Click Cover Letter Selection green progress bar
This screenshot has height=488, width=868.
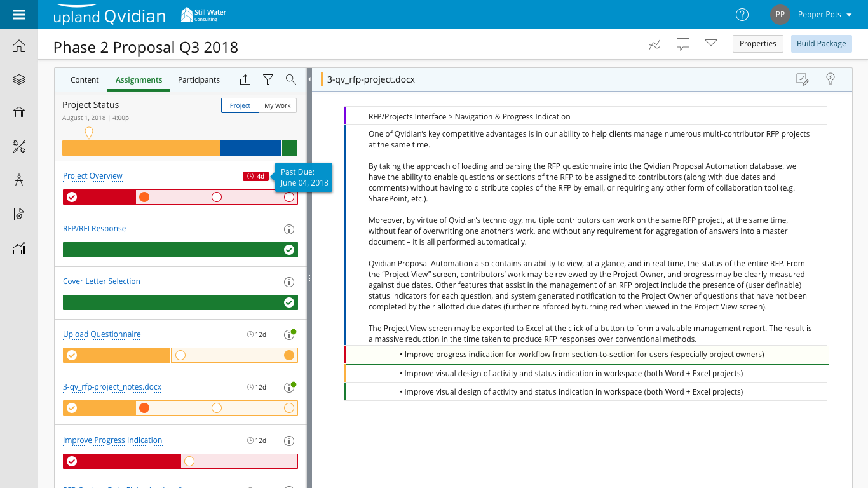click(180, 302)
